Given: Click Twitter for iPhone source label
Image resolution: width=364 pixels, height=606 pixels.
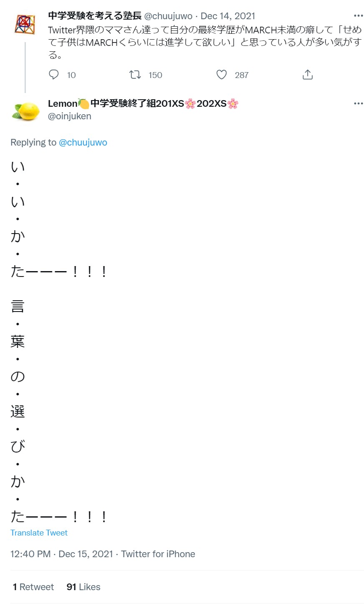Looking at the screenshot, I should tap(158, 554).
